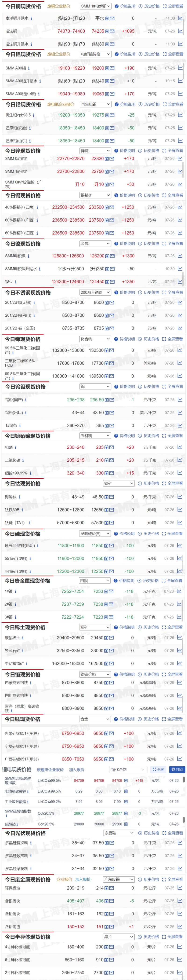Click the info icon next to 40%锡精矿(云南)
The width and height of the screenshot is (187, 980).
tap(37, 208)
